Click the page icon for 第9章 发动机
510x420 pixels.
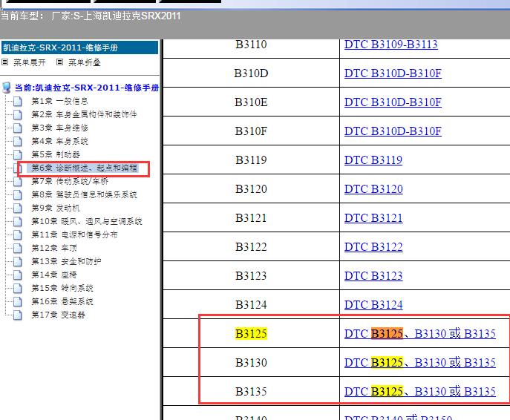[x=18, y=208]
